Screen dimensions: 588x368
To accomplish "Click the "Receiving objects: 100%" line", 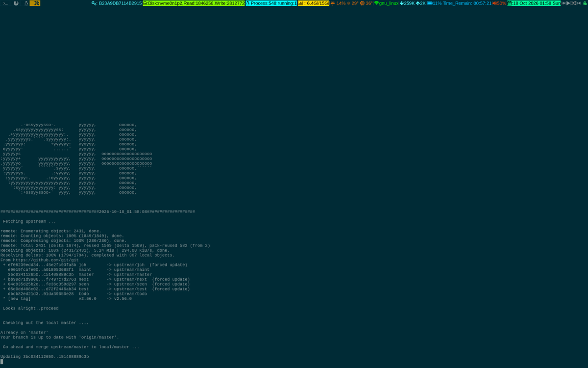I will coord(85,250).
